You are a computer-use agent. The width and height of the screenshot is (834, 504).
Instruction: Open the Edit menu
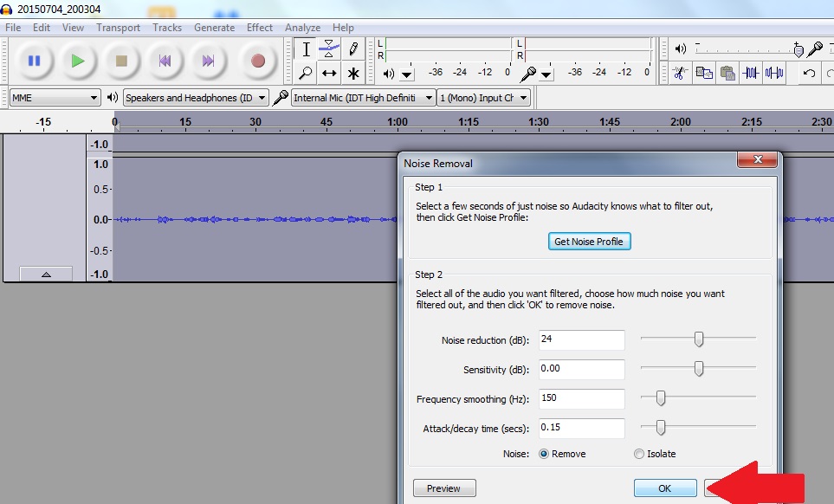tap(42, 28)
